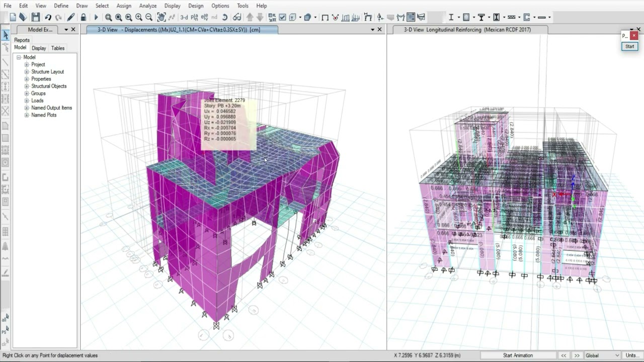The image size is (644, 362).
Task: Open Set Display Options checkbox icon
Action: coord(282,17)
